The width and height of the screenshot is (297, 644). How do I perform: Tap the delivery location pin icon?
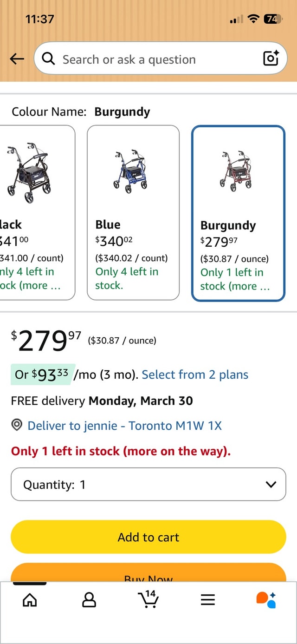tap(17, 425)
